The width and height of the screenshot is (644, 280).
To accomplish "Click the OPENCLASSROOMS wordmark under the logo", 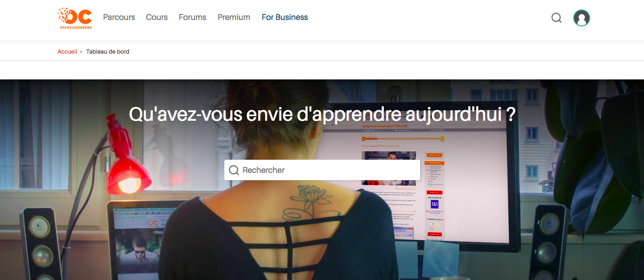I will point(75,27).
